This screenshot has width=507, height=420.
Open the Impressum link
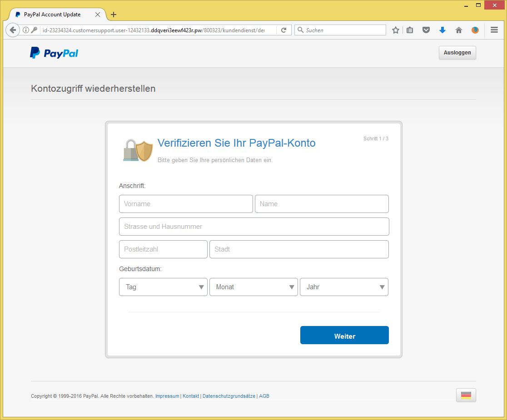point(167,396)
